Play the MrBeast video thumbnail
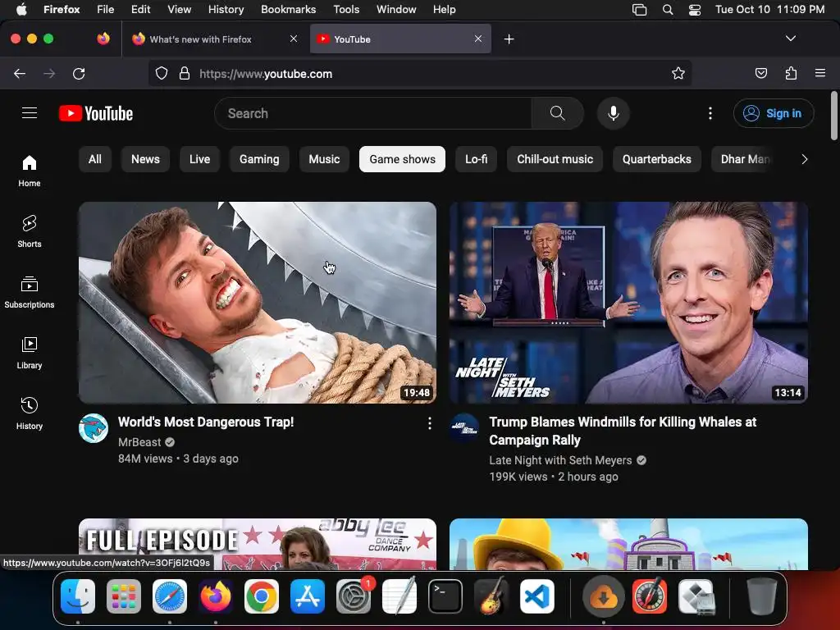840x630 pixels. (258, 302)
